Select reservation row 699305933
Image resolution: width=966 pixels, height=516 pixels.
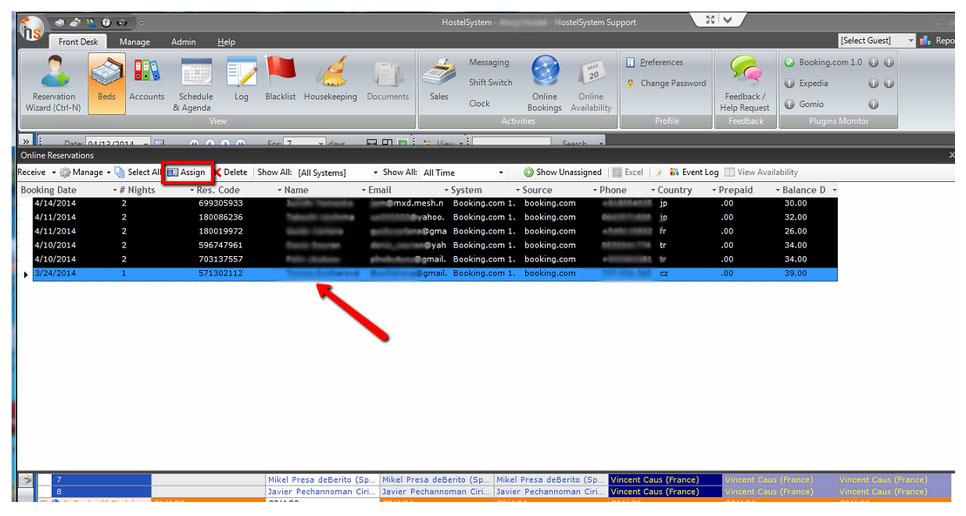click(435, 203)
